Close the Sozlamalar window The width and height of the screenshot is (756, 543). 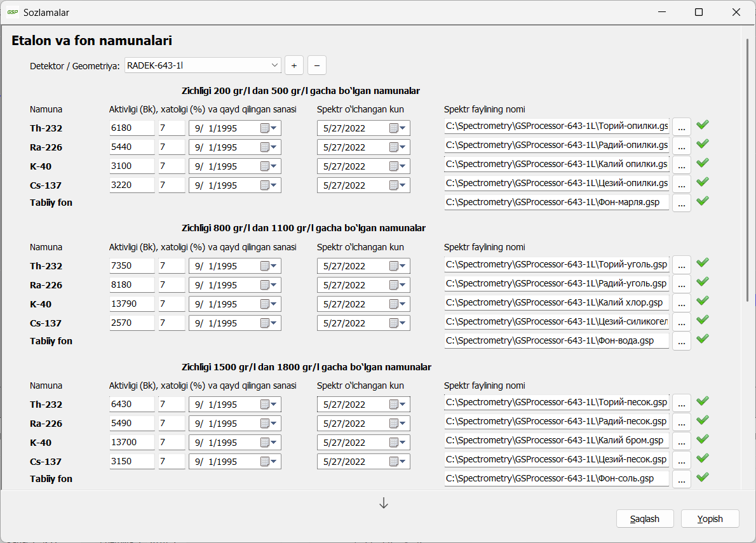coord(736,12)
